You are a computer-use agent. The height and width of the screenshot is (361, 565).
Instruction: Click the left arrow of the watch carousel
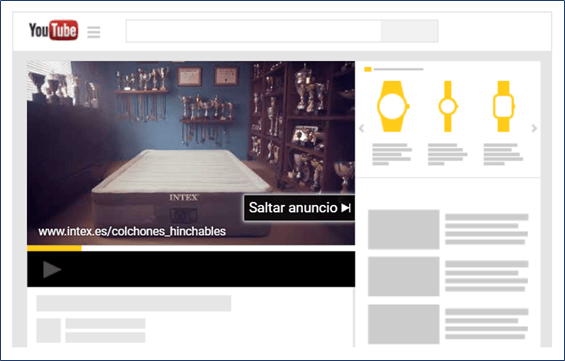(x=362, y=128)
